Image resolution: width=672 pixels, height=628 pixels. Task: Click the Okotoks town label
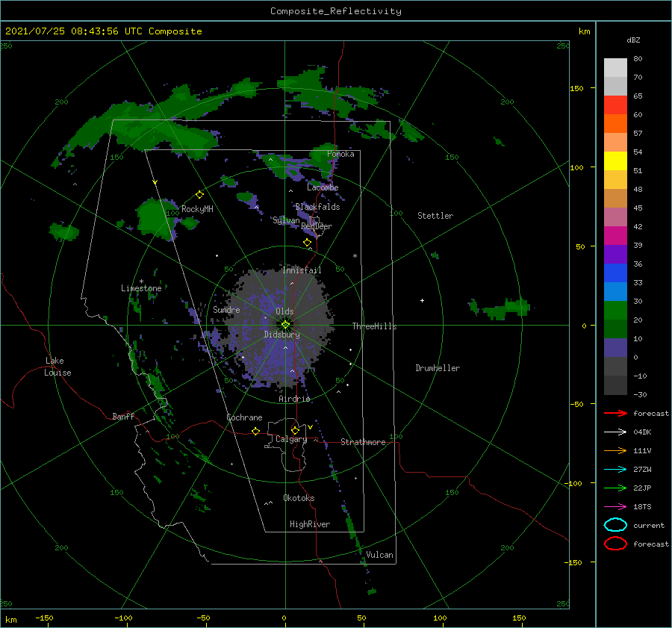[x=299, y=498]
